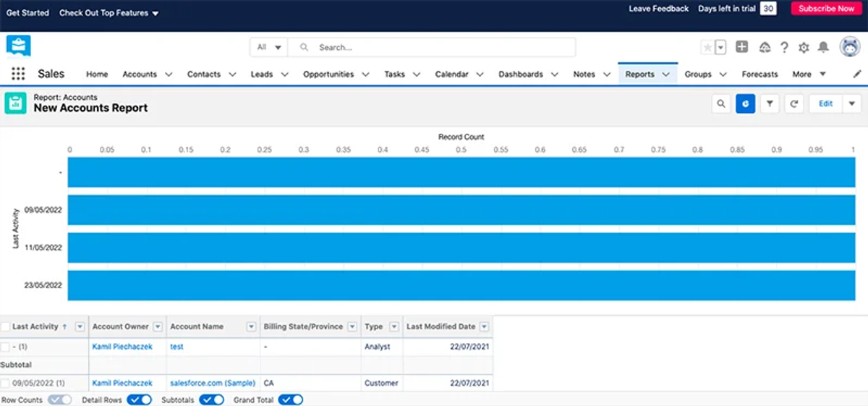
Task: Switch to the Notes tab
Action: click(584, 74)
